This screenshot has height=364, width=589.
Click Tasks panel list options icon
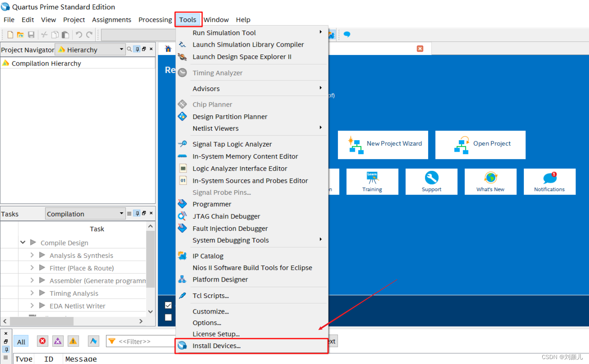pyautogui.click(x=129, y=214)
